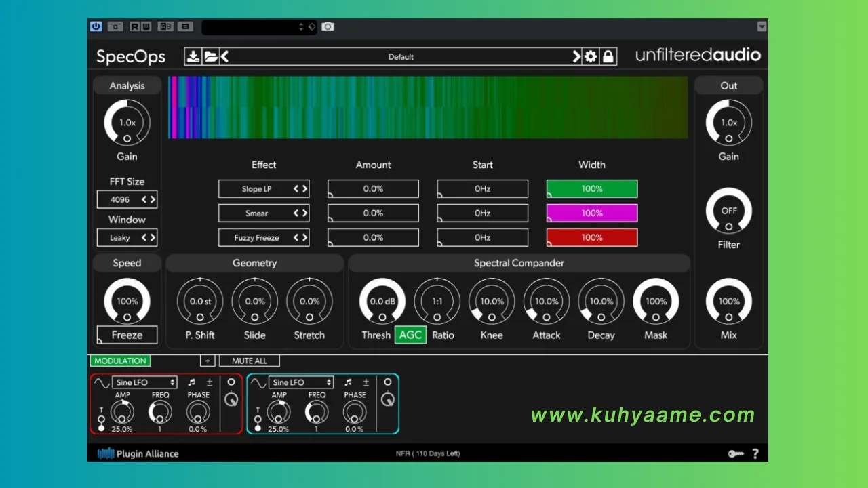Add a modulator with the plus button
This screenshot has height=488, width=868.
(x=208, y=361)
